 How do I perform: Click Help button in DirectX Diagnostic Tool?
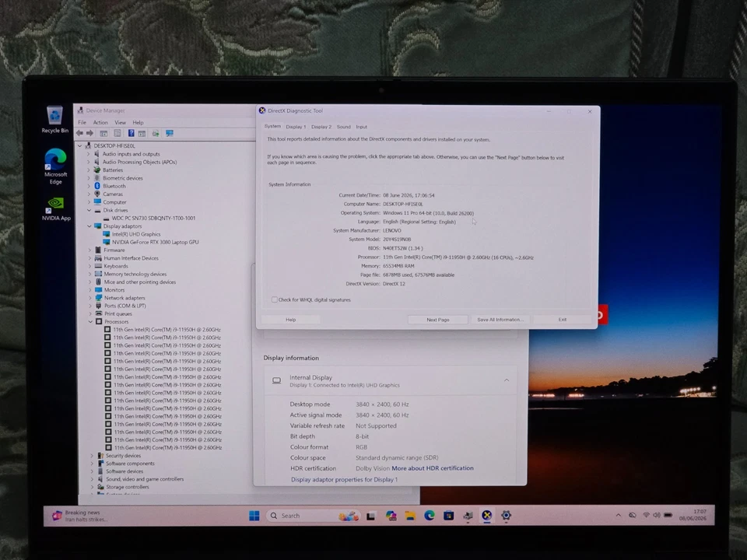290,320
